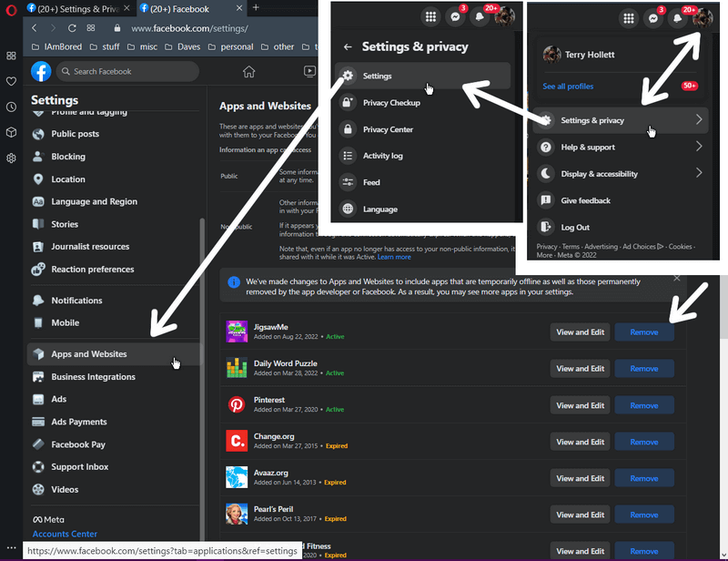Open the apps grid menu above Terry Hollett
728x561 pixels.
[629, 18]
